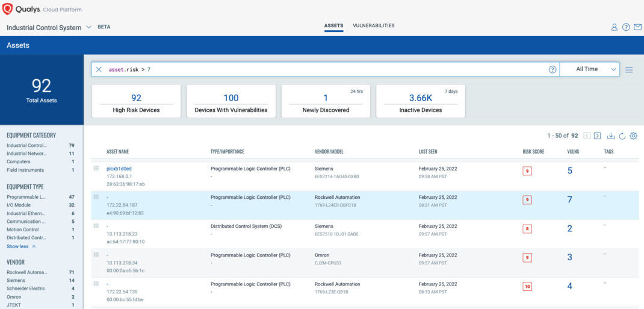The image size is (644, 309).
Task: Open the user account icon
Action: (x=615, y=27)
